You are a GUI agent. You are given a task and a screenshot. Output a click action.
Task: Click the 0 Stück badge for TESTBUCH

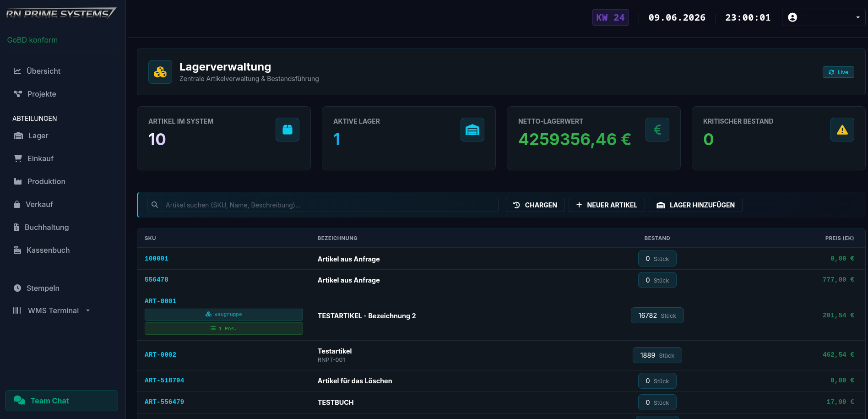tap(657, 403)
